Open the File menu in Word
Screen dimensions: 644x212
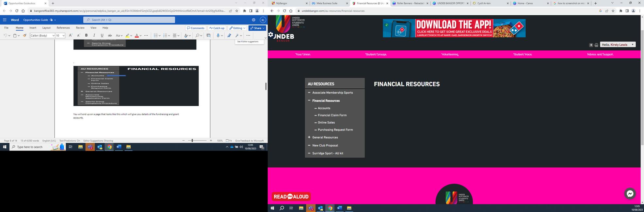pos(6,28)
